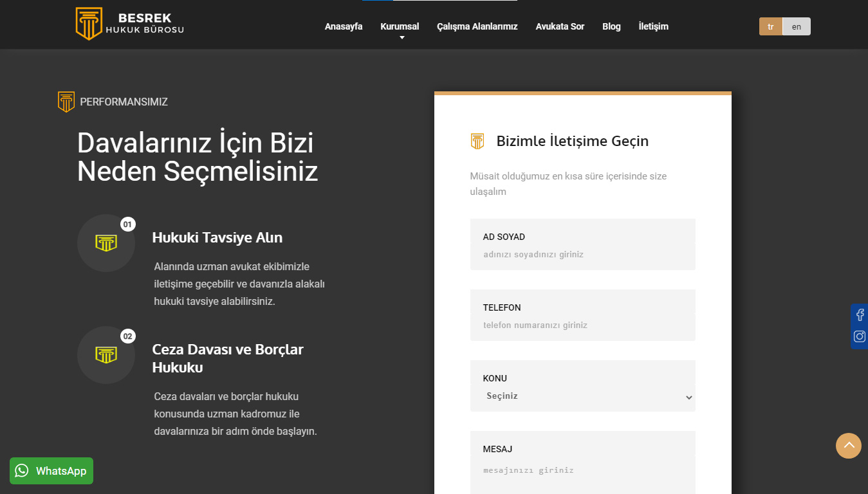
Task: Open Çalışma Alanlarımız menu item
Action: coord(477,26)
